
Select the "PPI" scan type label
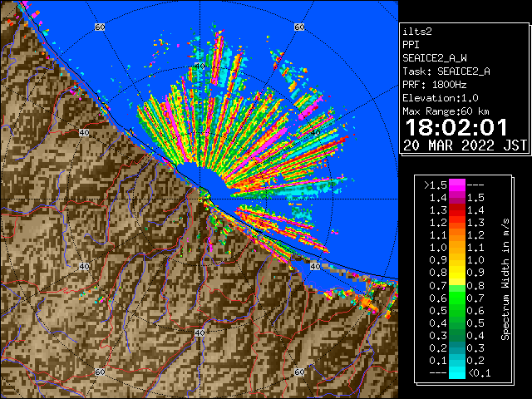pyautogui.click(x=411, y=45)
